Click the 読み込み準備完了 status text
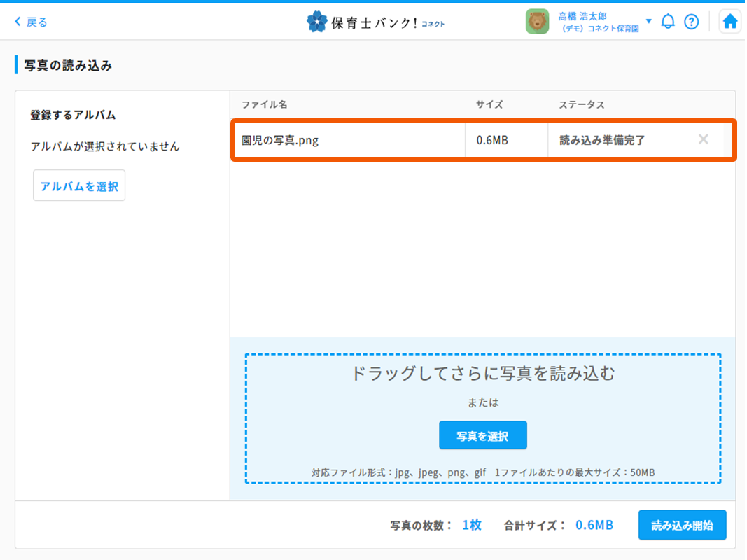The height and width of the screenshot is (560, 747). tap(602, 140)
